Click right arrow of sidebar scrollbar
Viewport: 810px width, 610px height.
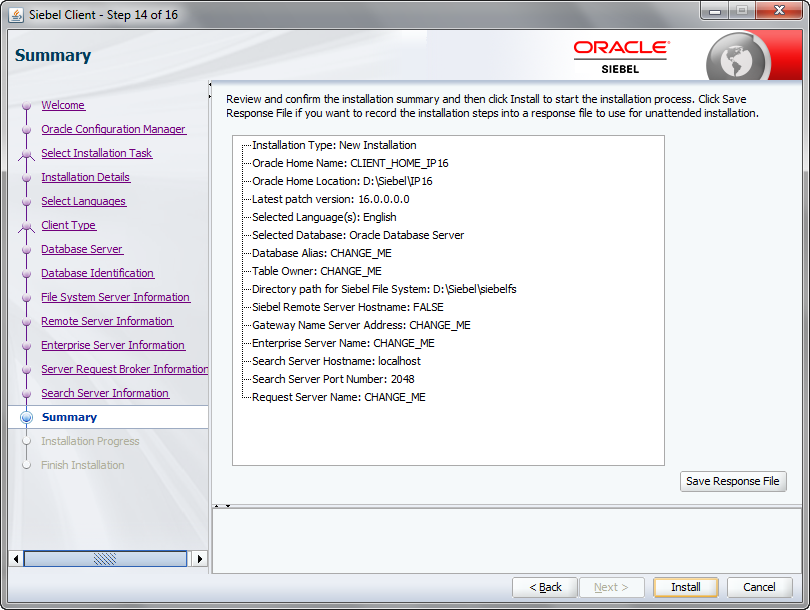click(x=200, y=558)
